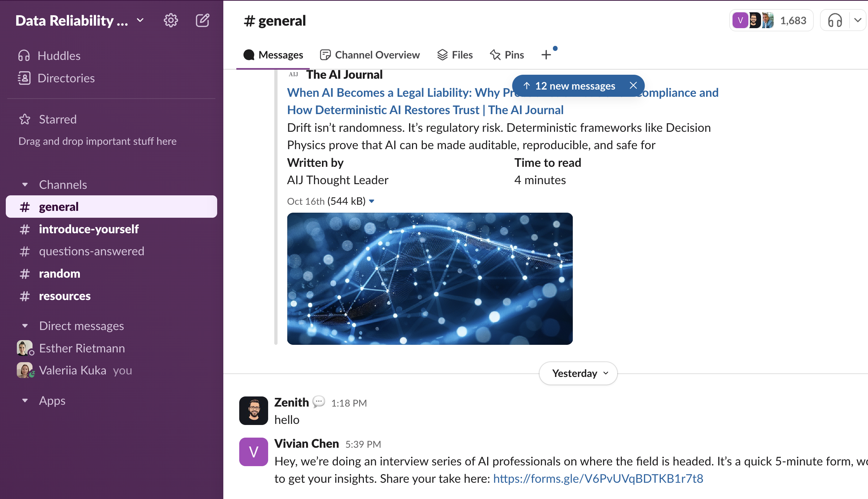
Task: Click the Starred section star icon
Action: coord(25,119)
